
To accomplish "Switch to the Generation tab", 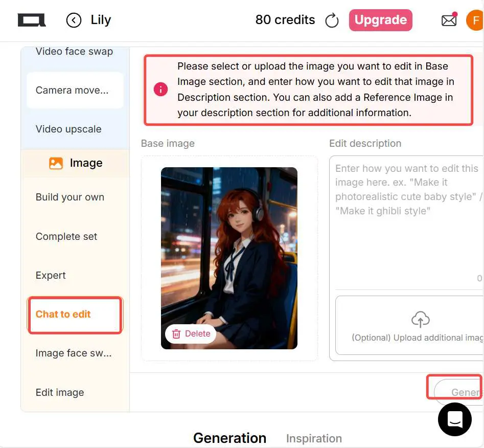I will (229, 438).
